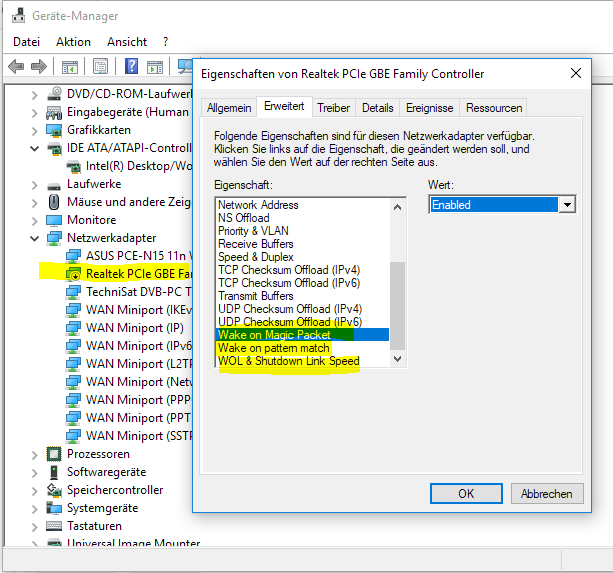Screen dimensions: 613x573
Task: Click the properties sheet toolbar icon
Action: pyautogui.click(x=100, y=66)
